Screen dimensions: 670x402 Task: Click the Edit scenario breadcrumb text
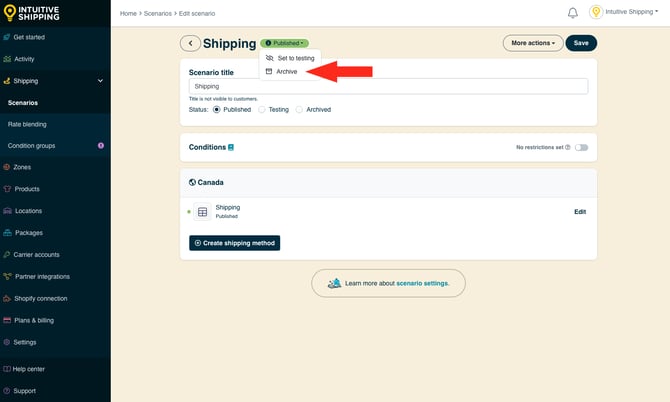[197, 14]
